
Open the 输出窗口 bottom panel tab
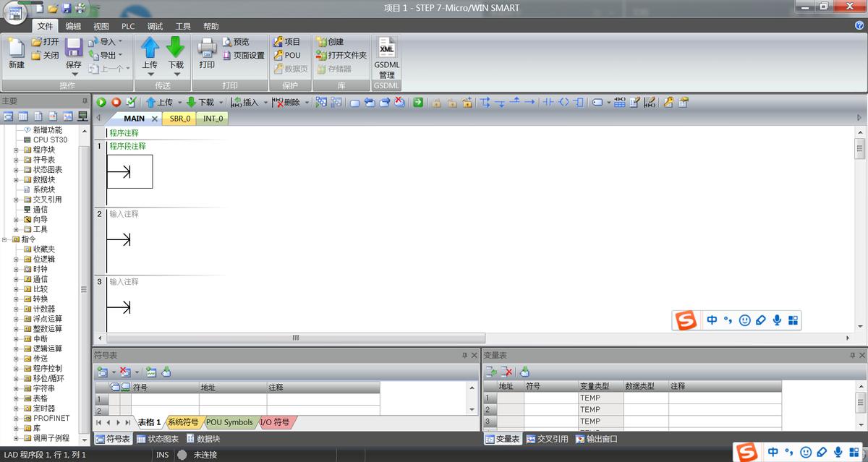[597, 439]
